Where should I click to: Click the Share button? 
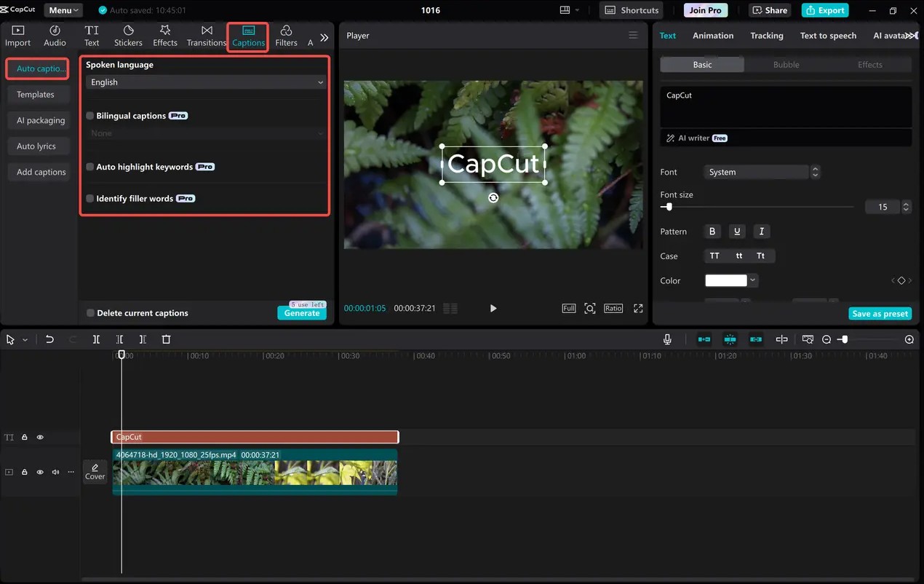tap(770, 10)
